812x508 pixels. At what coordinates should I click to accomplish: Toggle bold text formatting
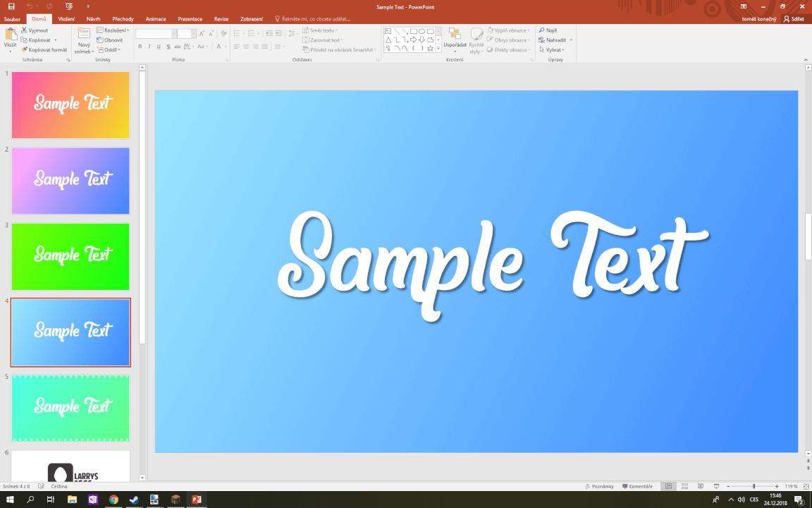click(140, 47)
